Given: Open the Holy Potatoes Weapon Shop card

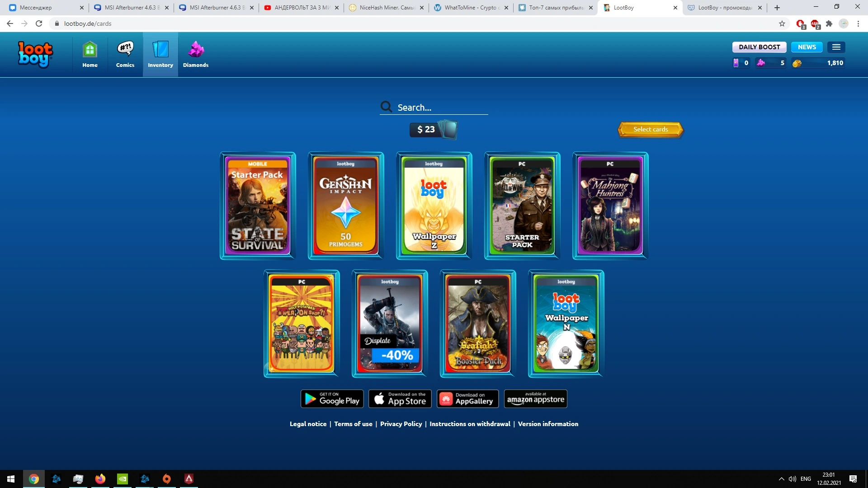Looking at the screenshot, I should (302, 324).
